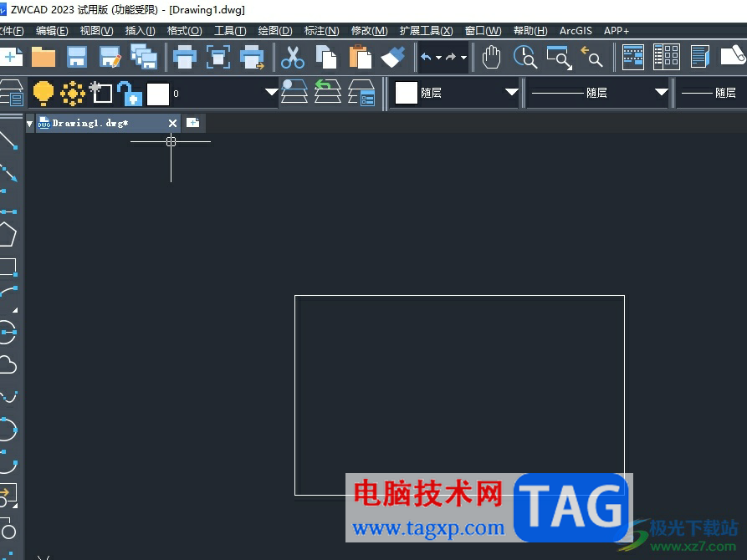Open the lineweight 随层 dropdown
The image size is (747, 560).
point(711,93)
